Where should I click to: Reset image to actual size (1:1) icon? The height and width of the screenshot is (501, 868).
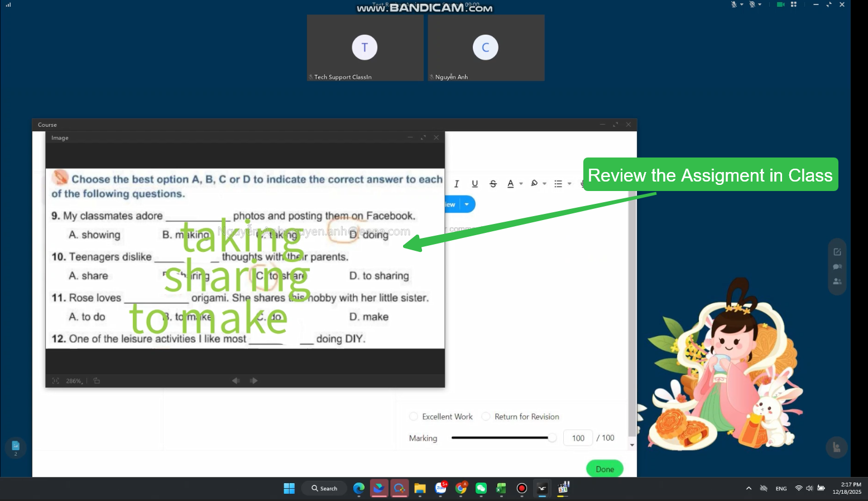click(55, 381)
